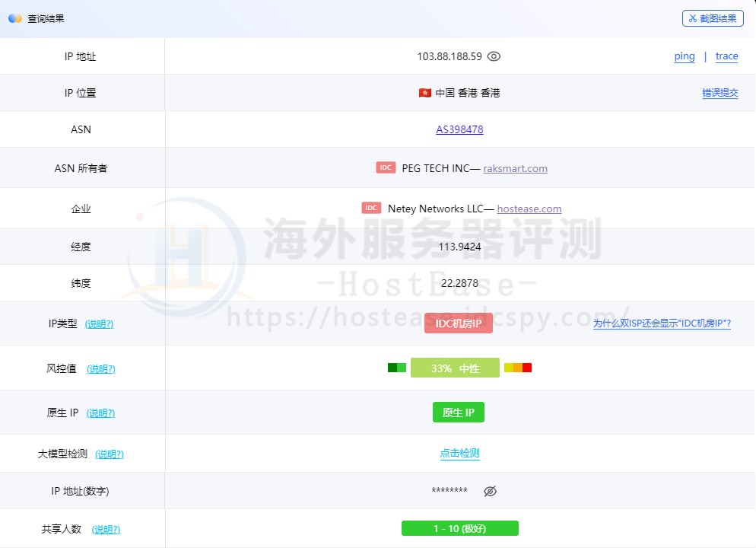The image size is (756, 548).
Task: Click the 错误提交 error report link
Action: 719,93
